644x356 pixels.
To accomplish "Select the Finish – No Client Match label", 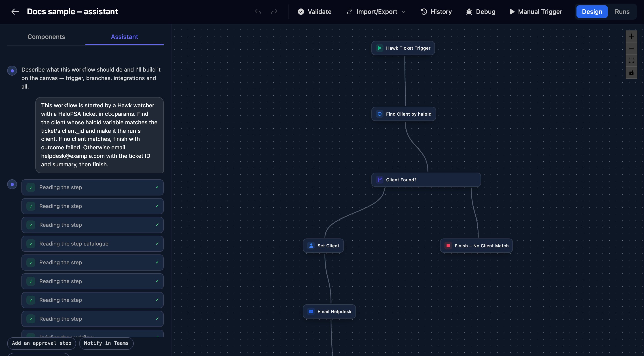I will [x=481, y=246].
